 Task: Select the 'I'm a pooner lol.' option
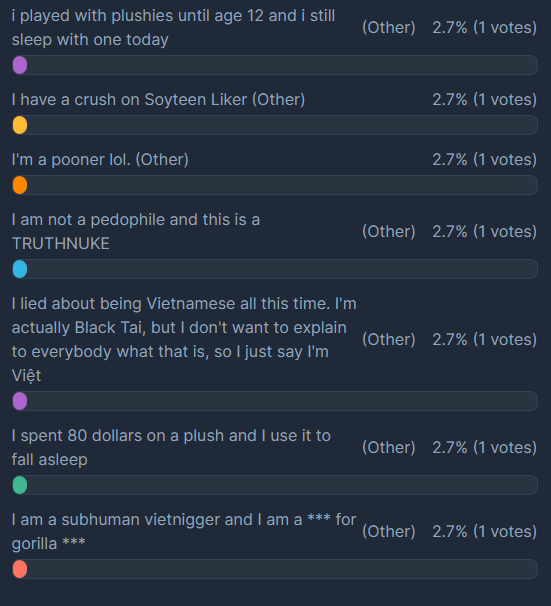(x=100, y=160)
